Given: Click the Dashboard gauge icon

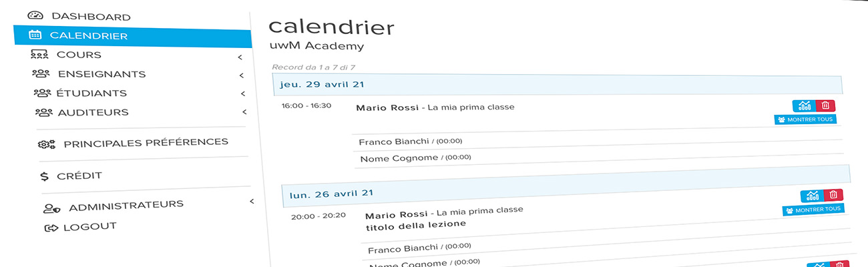Looking at the screenshot, I should coord(35,16).
